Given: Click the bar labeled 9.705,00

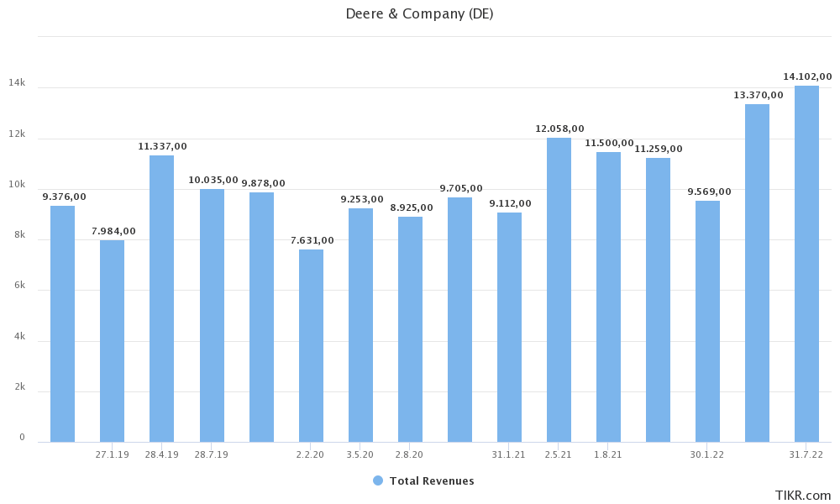Looking at the screenshot, I should 460,320.
